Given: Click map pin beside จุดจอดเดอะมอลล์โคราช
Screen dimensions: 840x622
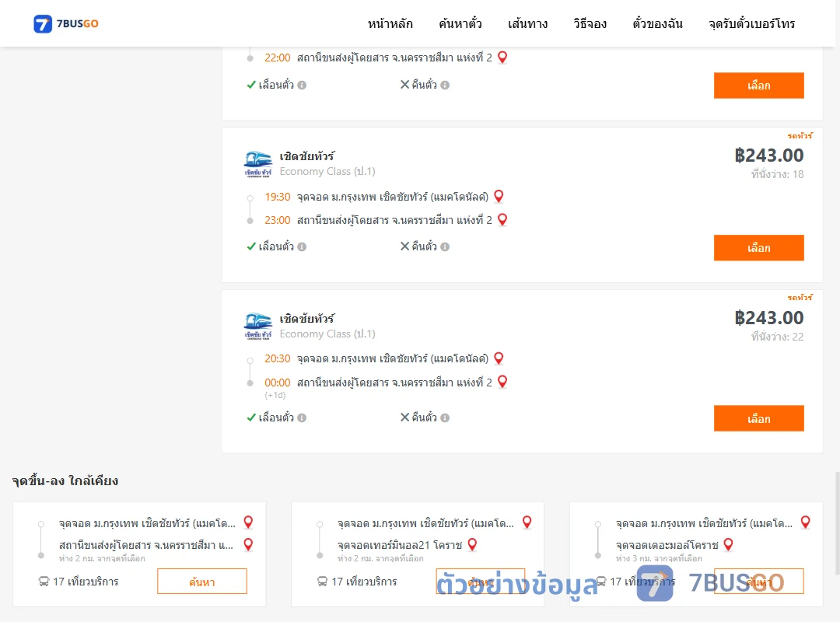Looking at the screenshot, I should coord(729,545).
